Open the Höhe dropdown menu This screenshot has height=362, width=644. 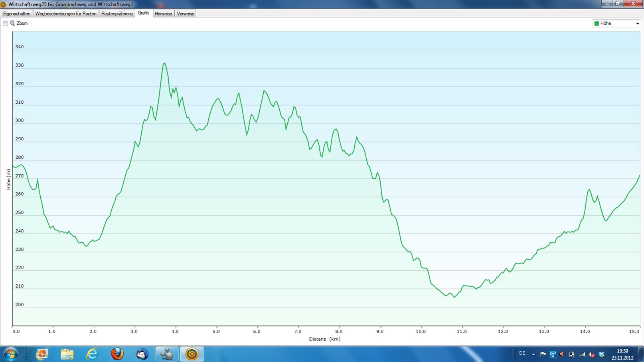(637, 24)
